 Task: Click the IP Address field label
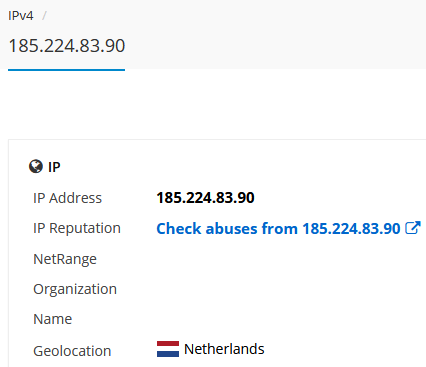(67, 198)
